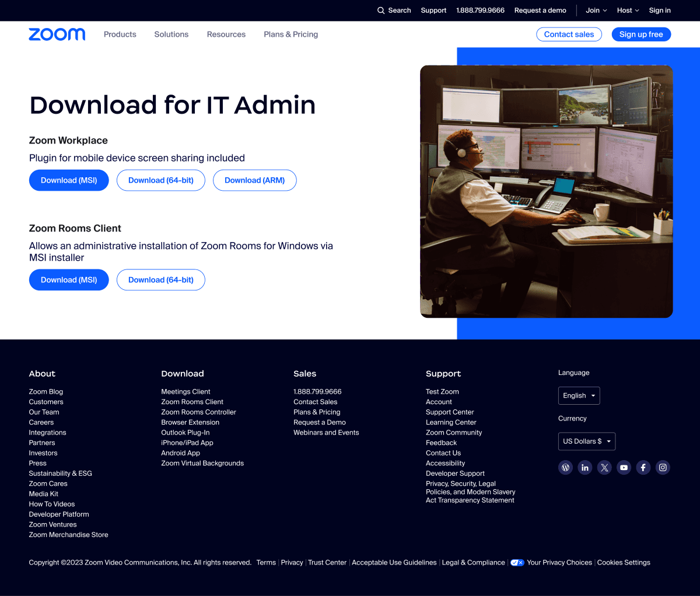Open Plans & Pricing in navigation bar
The height and width of the screenshot is (596, 700).
pos(291,34)
